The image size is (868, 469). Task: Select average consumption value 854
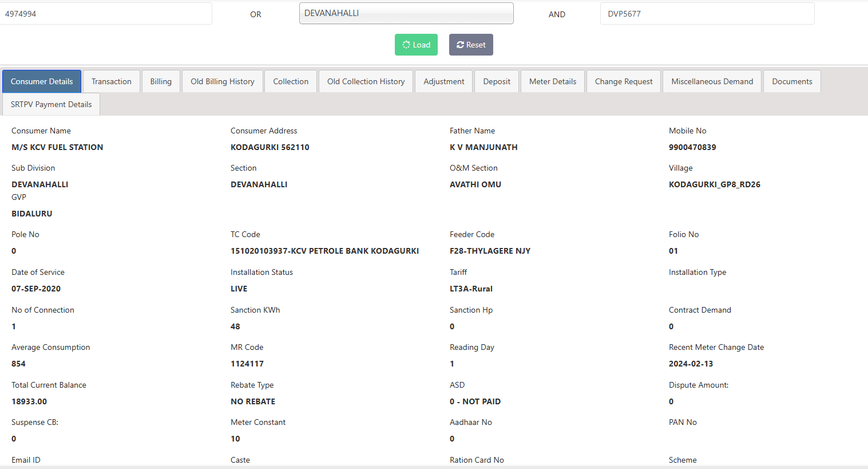[18, 364]
